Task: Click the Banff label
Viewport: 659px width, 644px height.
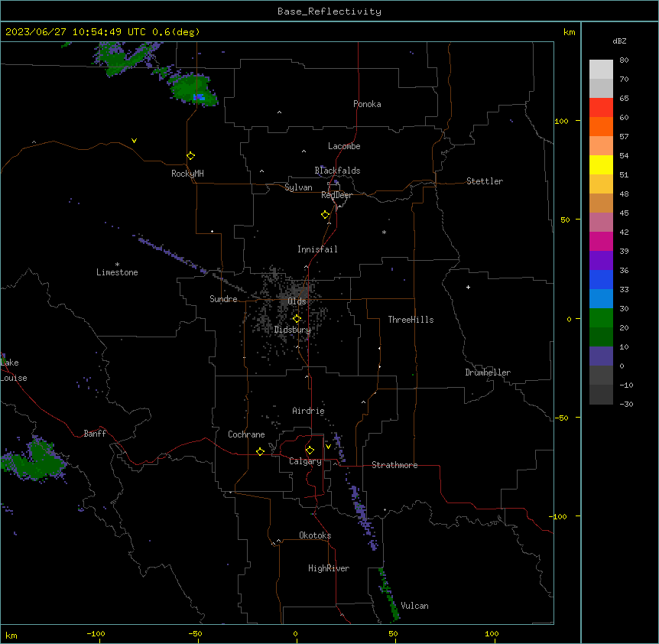Action: tap(95, 434)
